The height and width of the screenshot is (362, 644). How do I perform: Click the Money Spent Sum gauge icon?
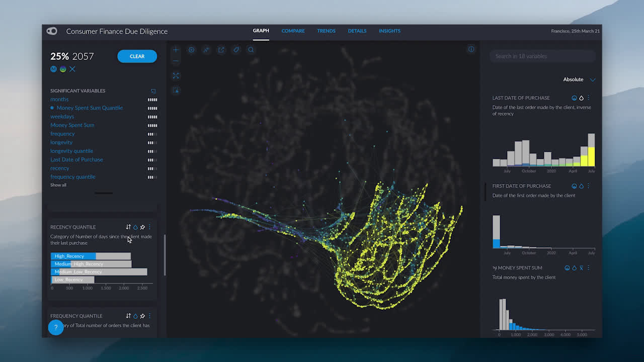point(567,268)
